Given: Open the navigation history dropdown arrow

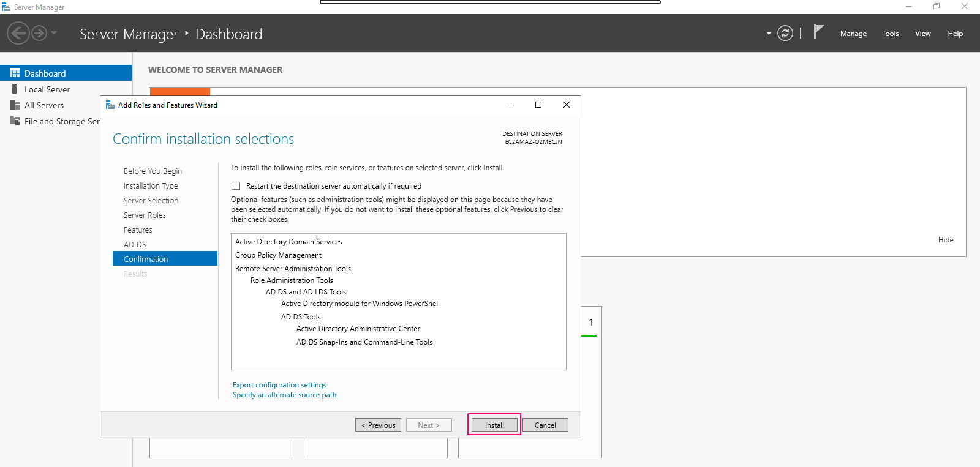Looking at the screenshot, I should (x=54, y=33).
